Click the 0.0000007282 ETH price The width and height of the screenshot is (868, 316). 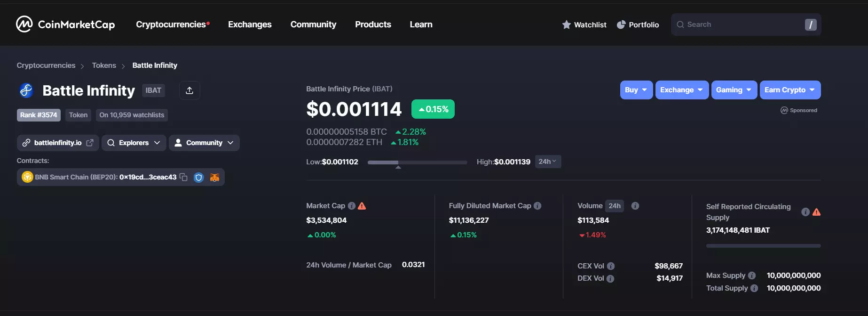point(344,142)
